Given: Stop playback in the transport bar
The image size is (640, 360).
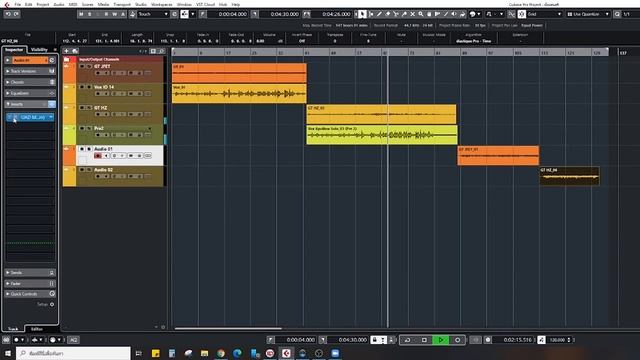Looking at the screenshot, I should click(424, 340).
